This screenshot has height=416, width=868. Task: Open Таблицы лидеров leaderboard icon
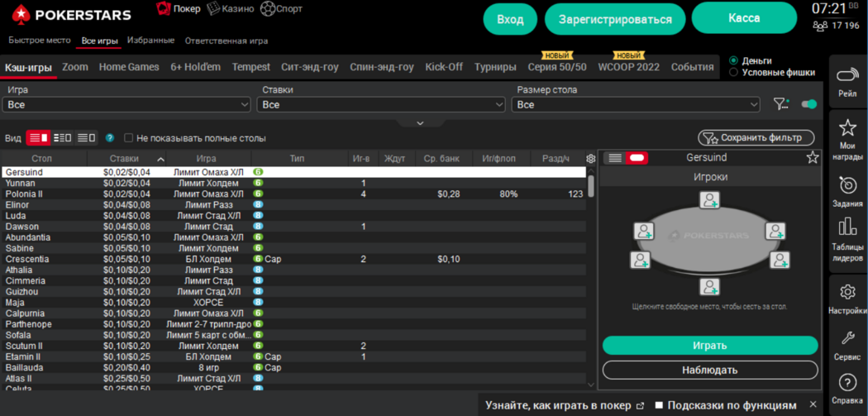coord(847,227)
